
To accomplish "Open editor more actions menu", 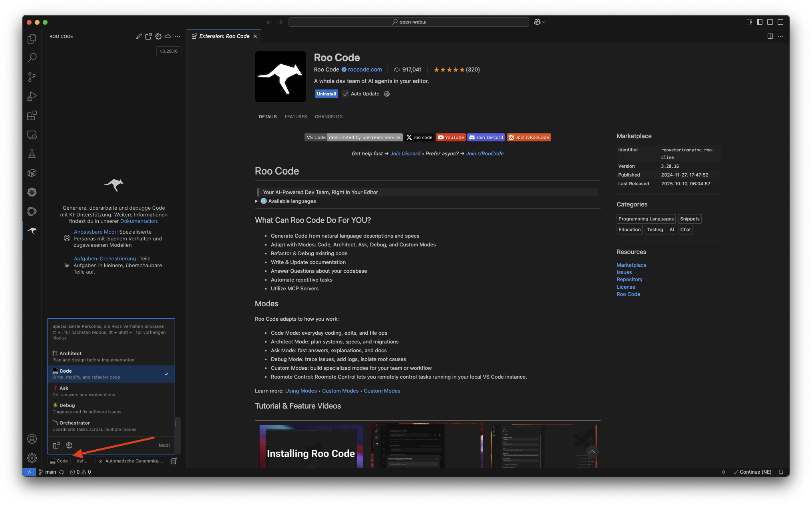I will click(x=780, y=36).
